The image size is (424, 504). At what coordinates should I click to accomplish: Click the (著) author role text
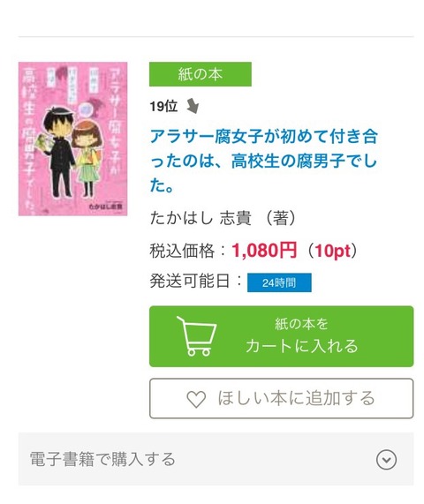[x=279, y=218]
